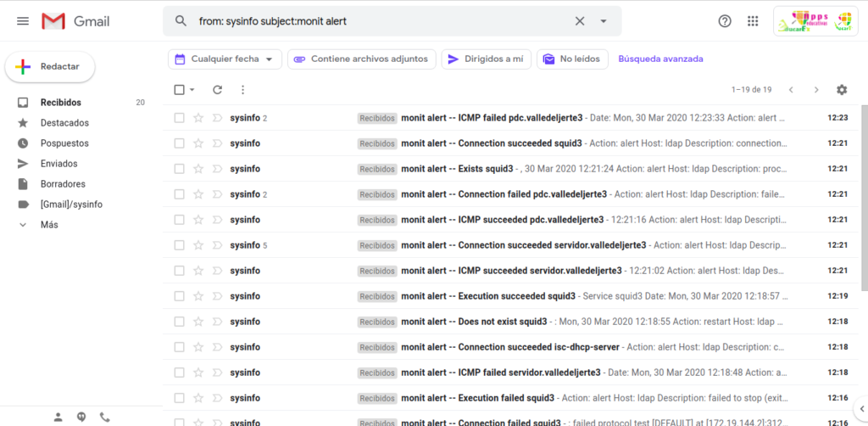This screenshot has width=868, height=426.
Task: Click the 12:23 timestamp
Action: [837, 118]
